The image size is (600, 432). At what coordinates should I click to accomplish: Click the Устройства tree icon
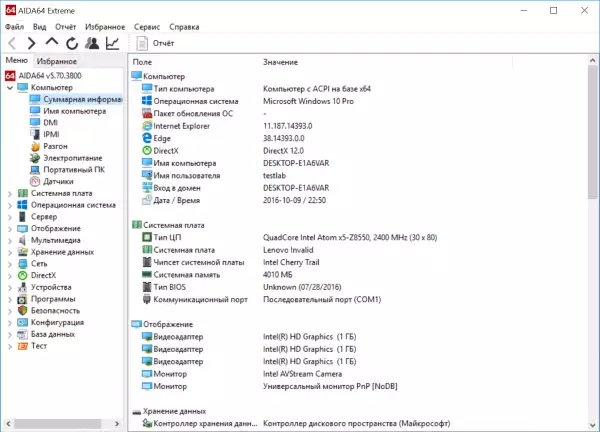coord(23,287)
